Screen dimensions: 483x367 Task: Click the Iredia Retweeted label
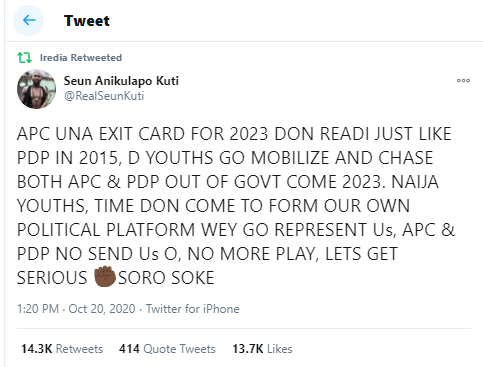pos(81,58)
